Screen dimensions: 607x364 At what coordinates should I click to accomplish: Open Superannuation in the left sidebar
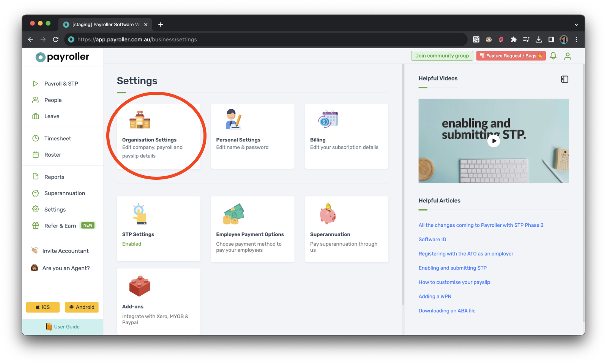point(65,193)
